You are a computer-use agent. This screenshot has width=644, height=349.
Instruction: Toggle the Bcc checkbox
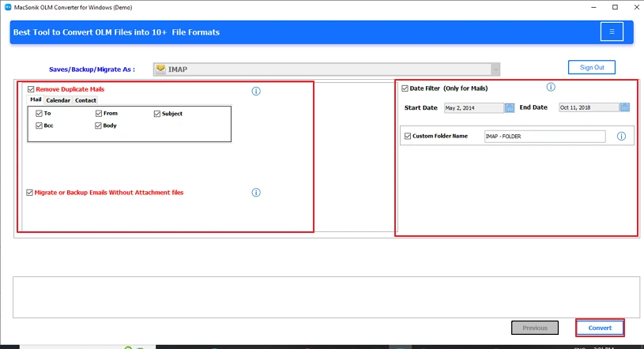(39, 126)
